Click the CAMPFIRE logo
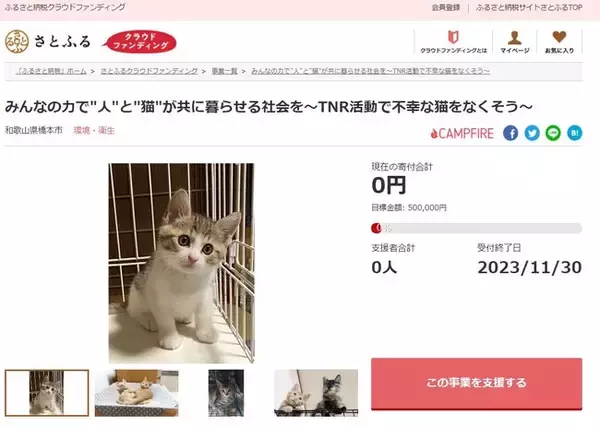The height and width of the screenshot is (426, 600). tap(462, 133)
